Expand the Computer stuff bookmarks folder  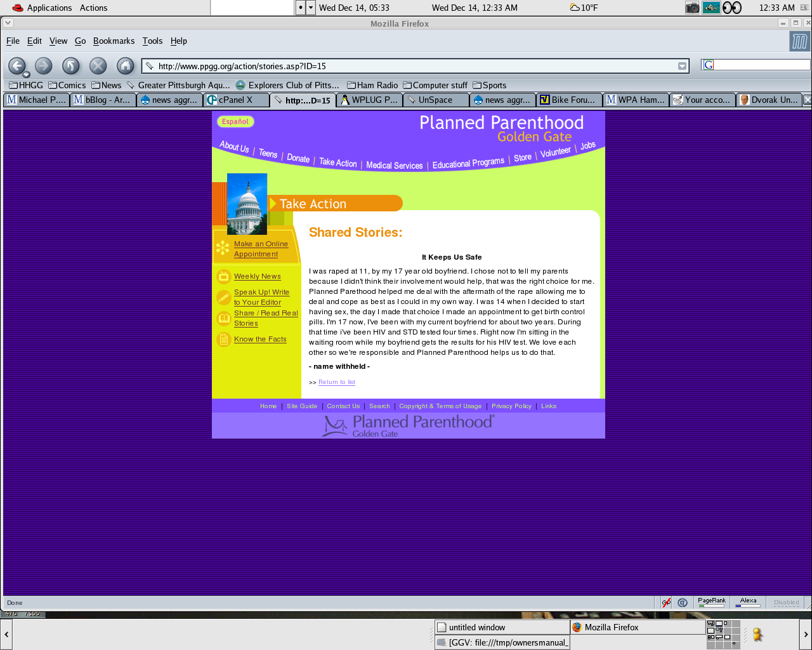pyautogui.click(x=435, y=85)
